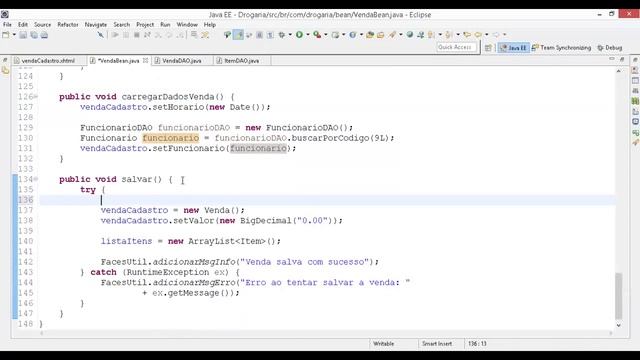640x360 pixels.
Task: Toggle Mark Occurrences highlighted toolbar button
Action: [x=238, y=35]
